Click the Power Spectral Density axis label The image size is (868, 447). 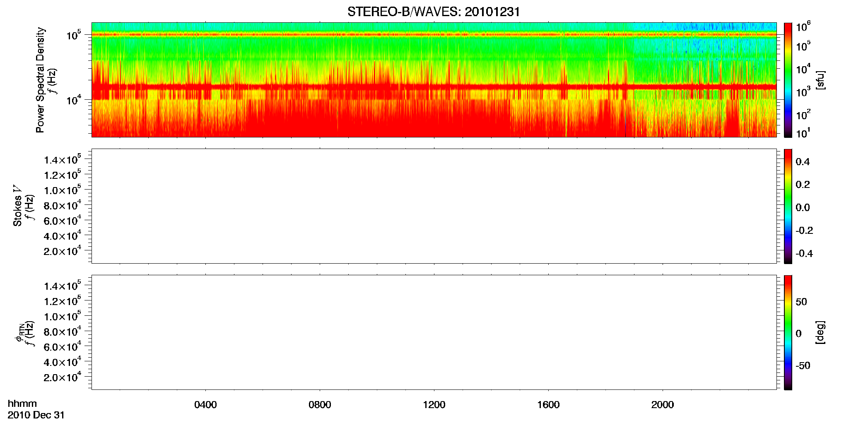(40, 80)
